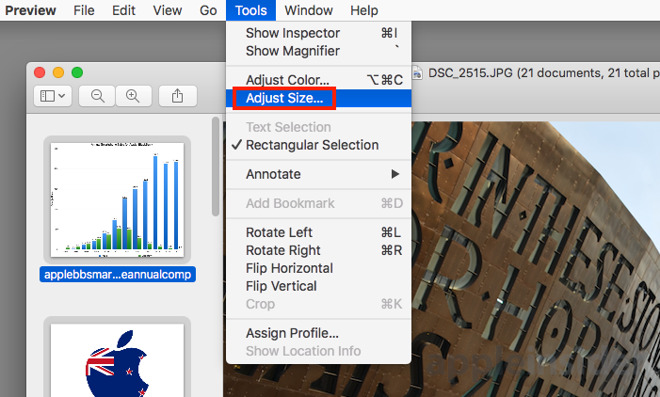The width and height of the screenshot is (660, 397).
Task: Select the bar chart thumbnail
Action: (117, 200)
